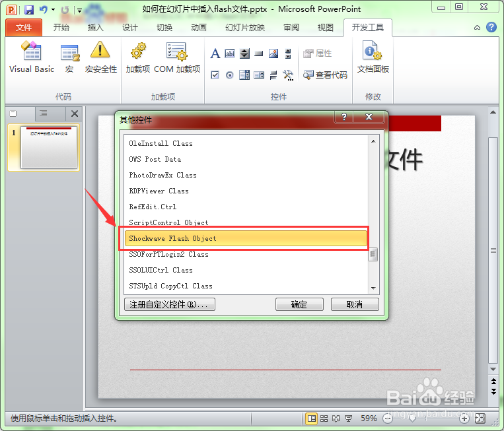Start Slide Show from status bar
The image size is (504, 431).
348,418
